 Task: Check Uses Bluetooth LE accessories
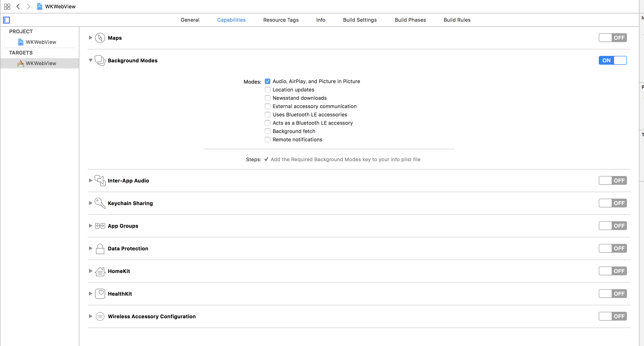(x=268, y=115)
